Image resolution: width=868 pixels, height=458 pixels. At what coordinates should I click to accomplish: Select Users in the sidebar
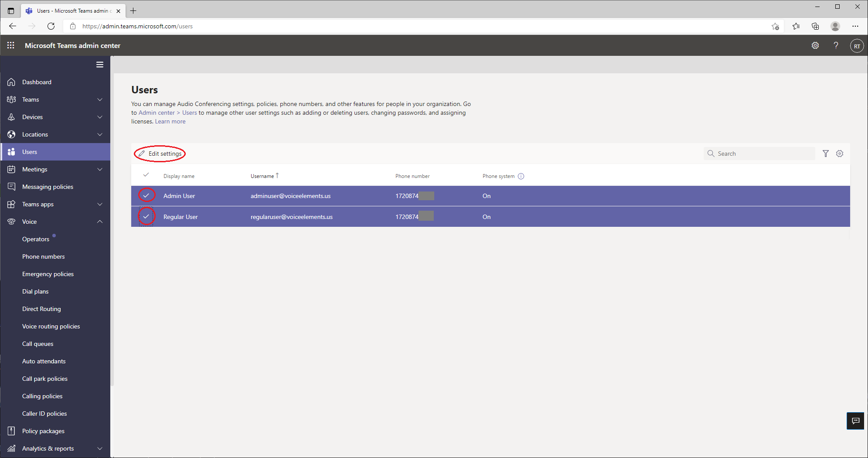[x=55, y=152]
